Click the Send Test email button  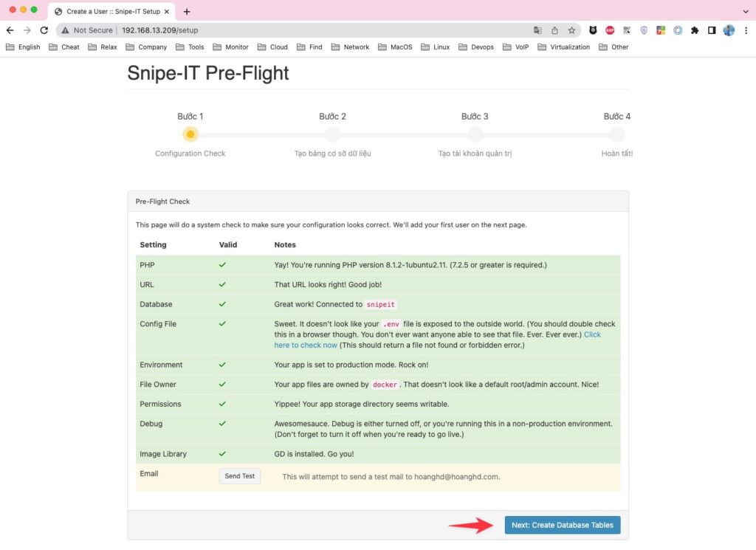[240, 476]
